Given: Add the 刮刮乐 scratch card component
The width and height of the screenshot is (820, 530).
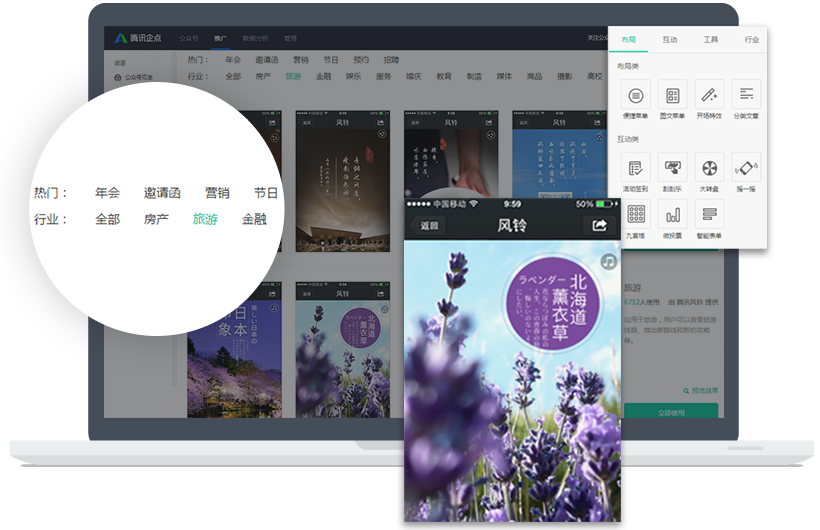Looking at the screenshot, I should [672, 167].
